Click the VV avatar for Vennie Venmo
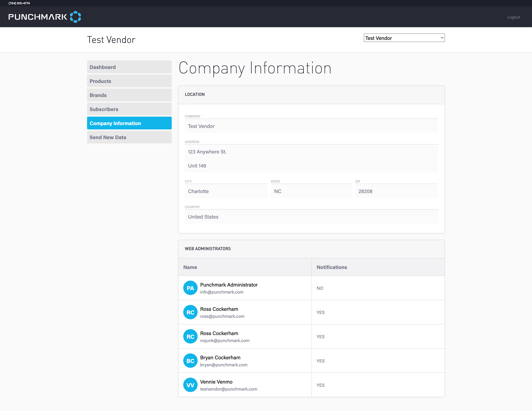Screen dimensions: 532x411 pos(190,385)
